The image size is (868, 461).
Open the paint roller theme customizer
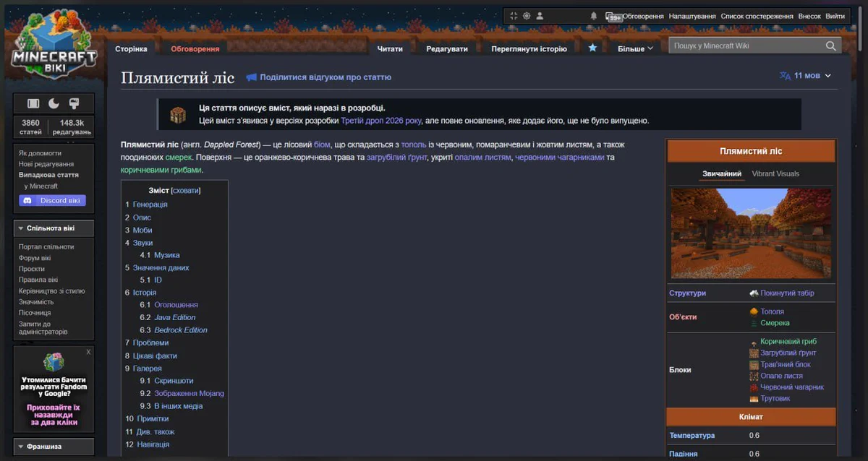pos(74,103)
